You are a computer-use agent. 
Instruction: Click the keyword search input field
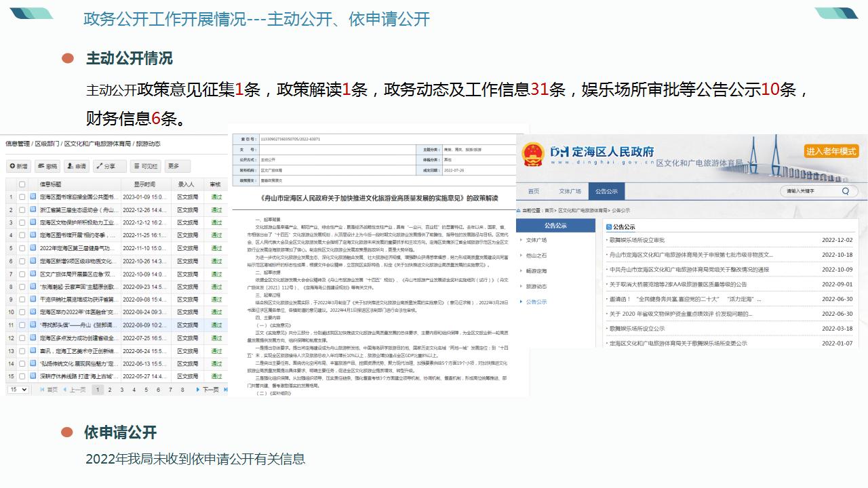807,191
